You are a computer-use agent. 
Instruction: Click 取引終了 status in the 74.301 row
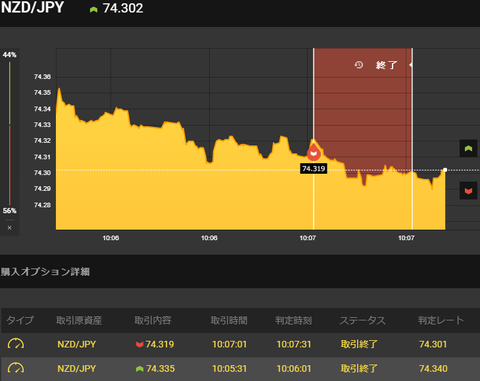pyautogui.click(x=359, y=344)
